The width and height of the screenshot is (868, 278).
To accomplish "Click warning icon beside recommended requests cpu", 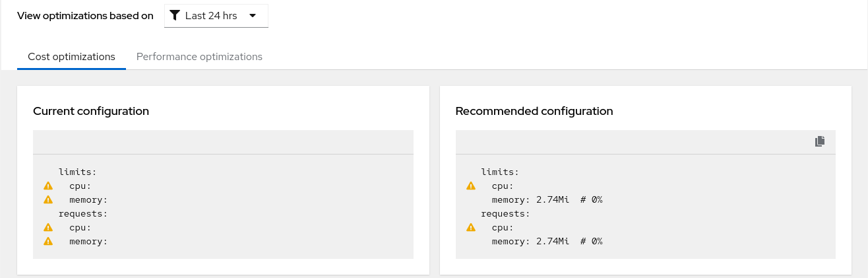I will tap(471, 228).
